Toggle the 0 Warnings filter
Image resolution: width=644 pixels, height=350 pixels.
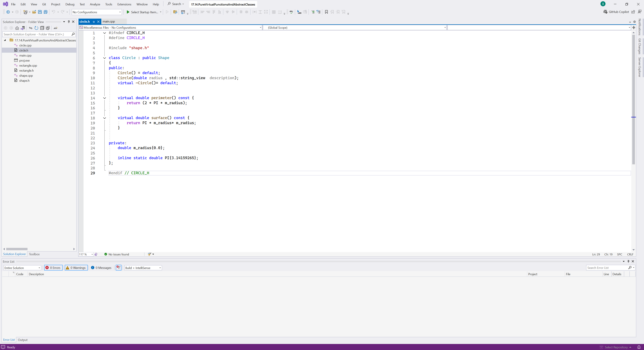tap(76, 268)
